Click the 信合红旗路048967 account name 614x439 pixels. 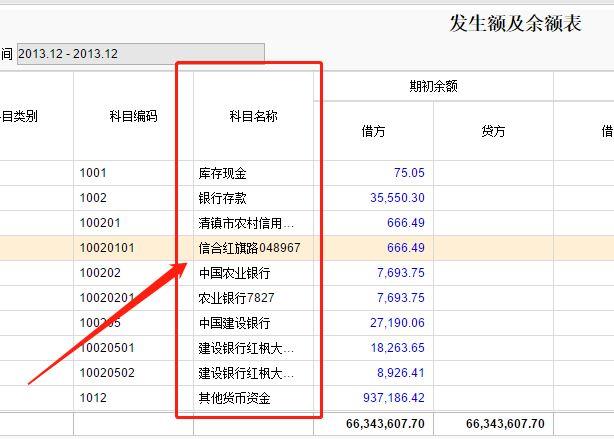(249, 248)
